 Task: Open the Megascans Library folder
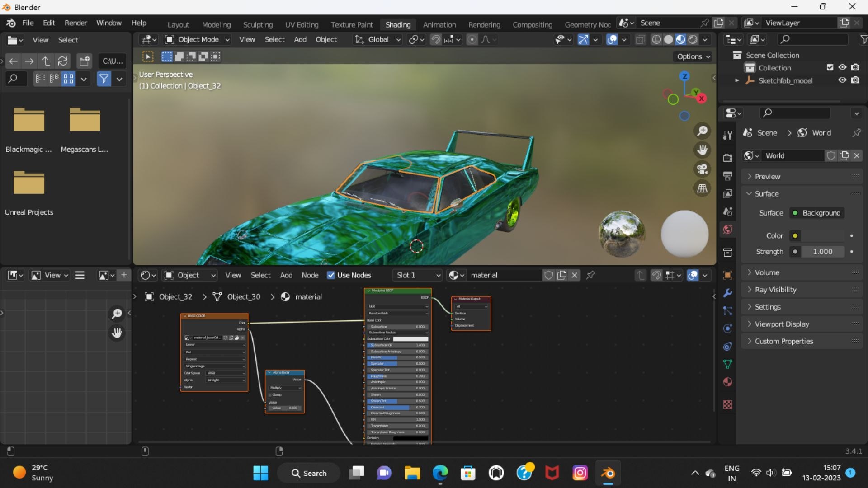(x=85, y=130)
